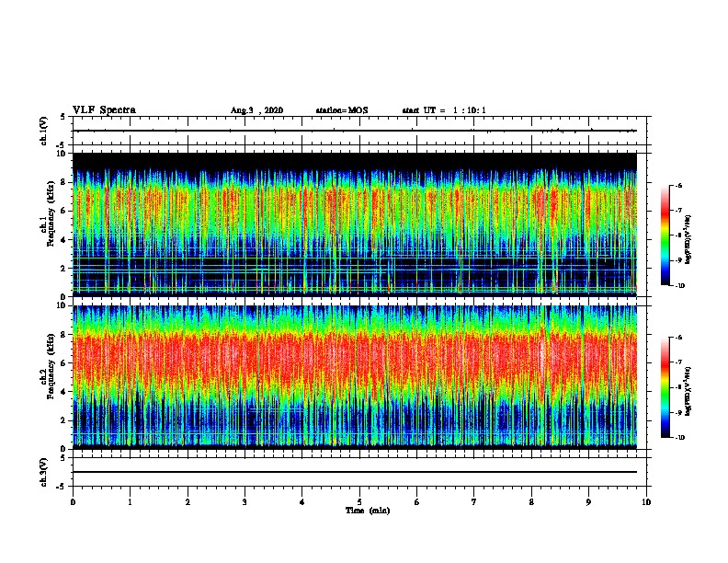Click the ch.2 colorbar '-10' label
This screenshot has height=563, width=728.
tap(679, 438)
